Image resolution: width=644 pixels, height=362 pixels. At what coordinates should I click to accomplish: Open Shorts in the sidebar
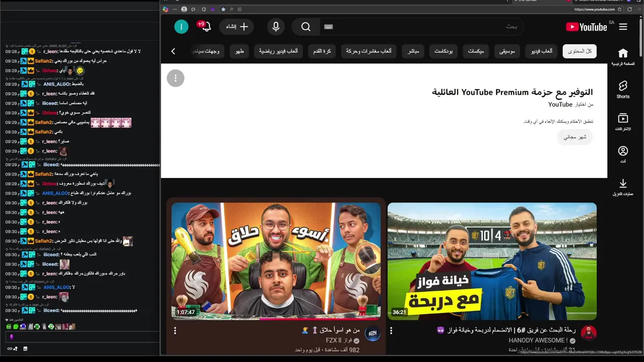[623, 89]
